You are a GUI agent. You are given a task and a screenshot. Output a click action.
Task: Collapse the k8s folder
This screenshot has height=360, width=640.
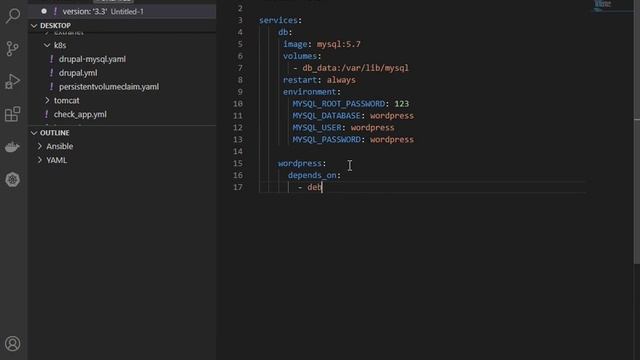coord(47,45)
